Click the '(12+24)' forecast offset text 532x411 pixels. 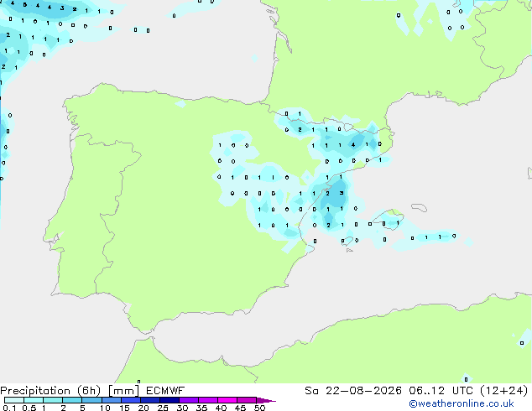click(x=504, y=391)
